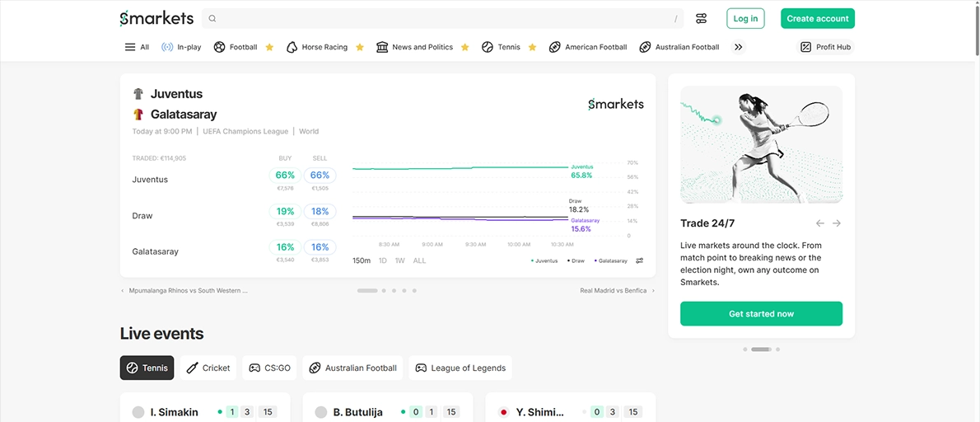Click the Profit Hub percent icon

[x=806, y=47]
